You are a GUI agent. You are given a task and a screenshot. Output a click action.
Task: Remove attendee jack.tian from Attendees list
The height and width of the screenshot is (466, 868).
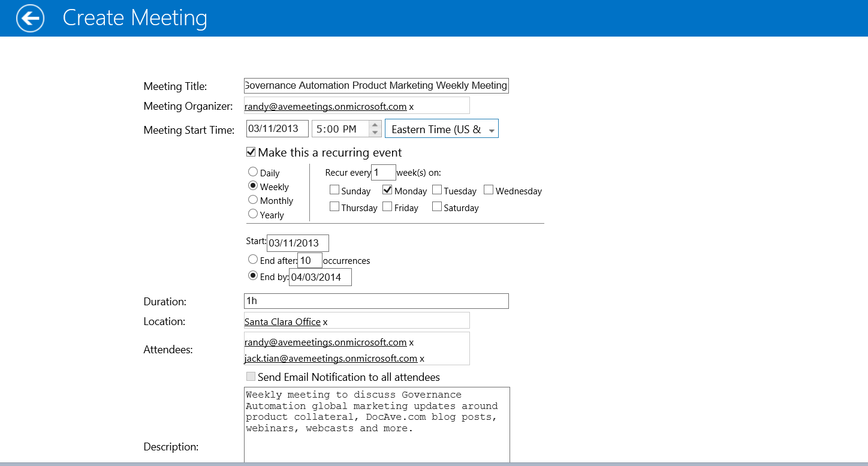[422, 359]
